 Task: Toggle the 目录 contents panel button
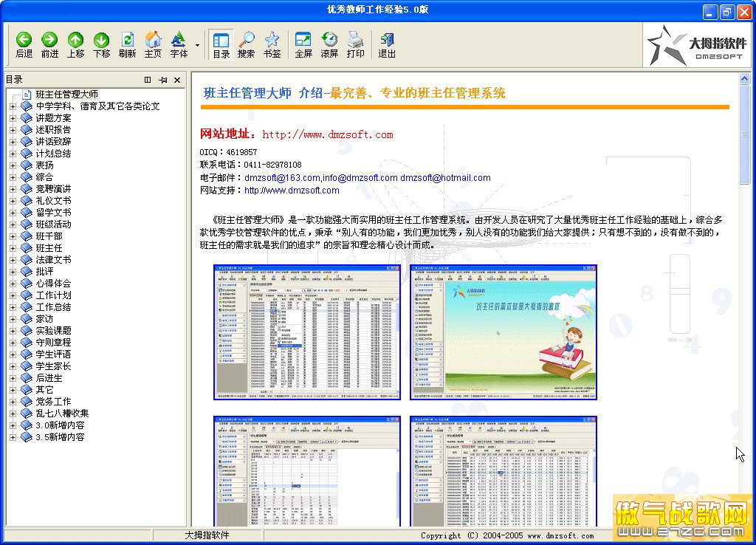tap(221, 45)
